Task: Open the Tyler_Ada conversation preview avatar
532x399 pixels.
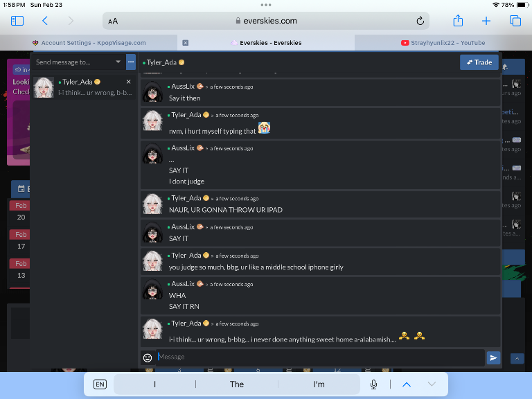Action: pos(44,87)
